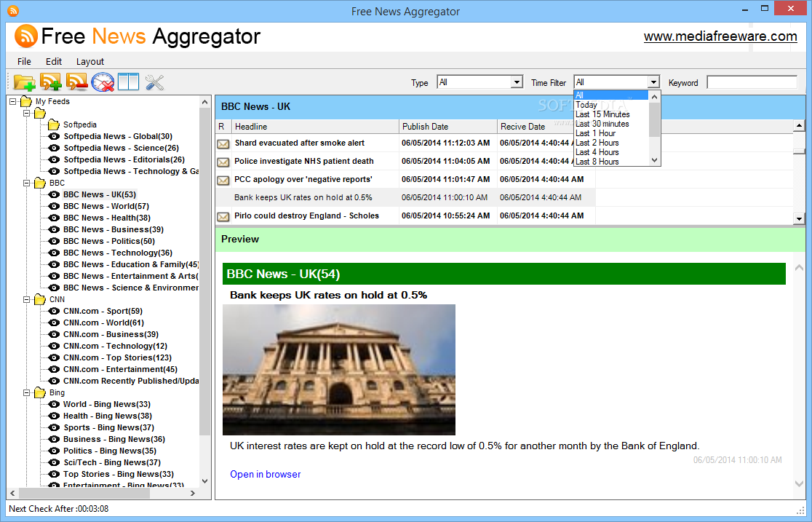Collapse the unnamed folder under My Feeds
Image resolution: width=812 pixels, height=522 pixels.
(27, 113)
